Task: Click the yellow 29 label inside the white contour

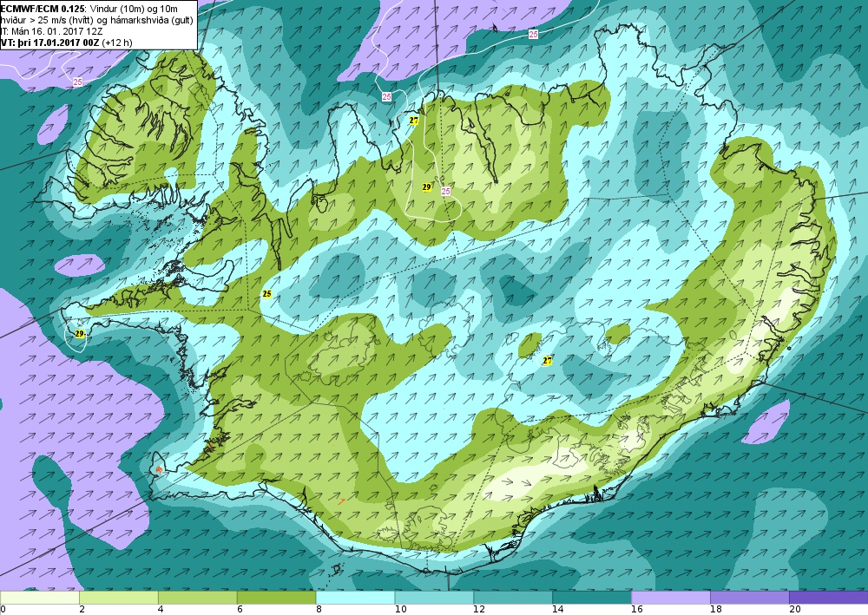Action: click(x=426, y=187)
